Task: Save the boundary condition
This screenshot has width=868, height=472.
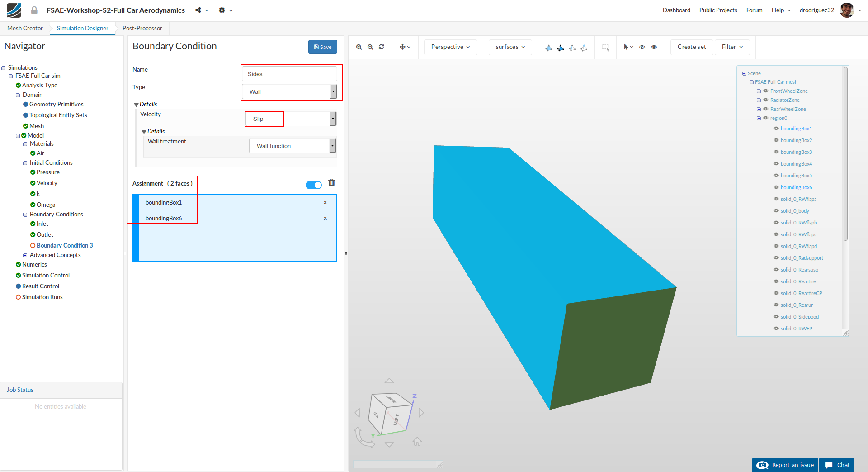Action: [323, 47]
